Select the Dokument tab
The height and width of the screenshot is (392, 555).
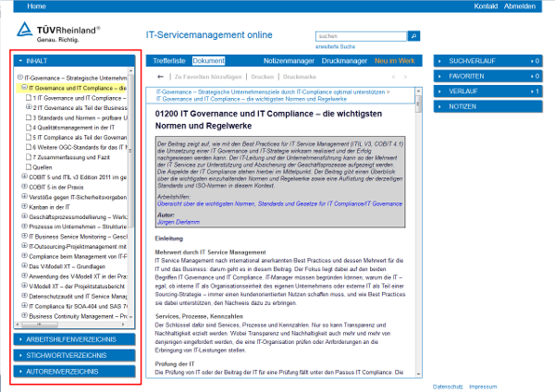(208, 61)
